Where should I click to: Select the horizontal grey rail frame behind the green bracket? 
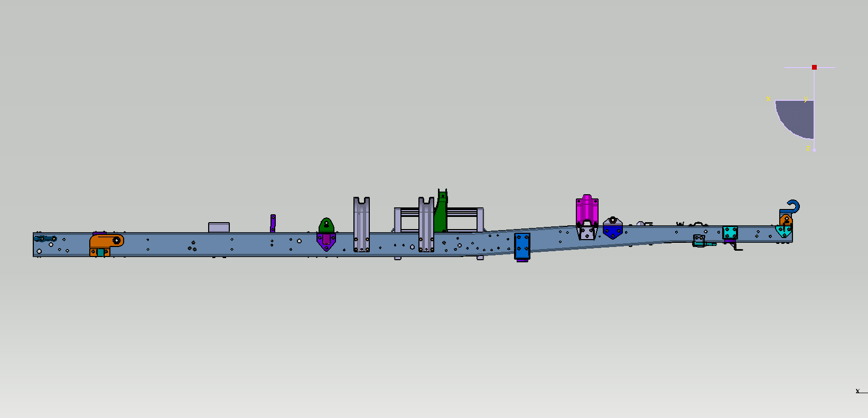point(438,220)
